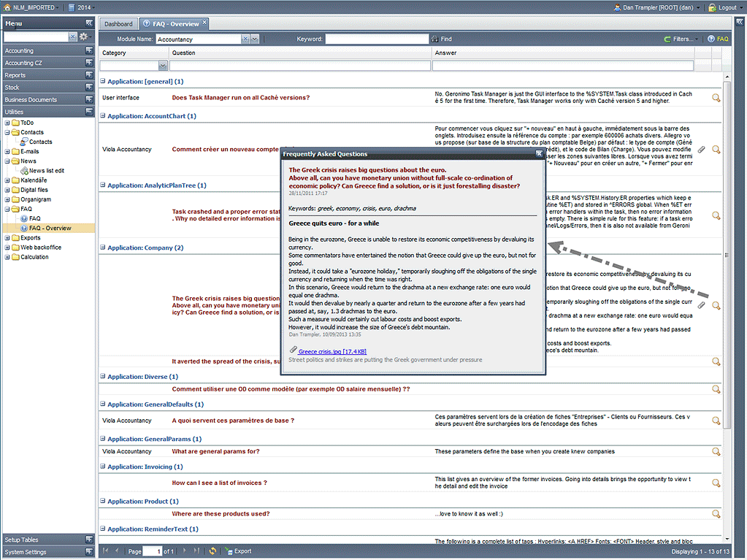Open the 'Greece crisis.jpg [17.4 KB]' attachment link
Viewport: 747px width, 560px height.
(332, 351)
